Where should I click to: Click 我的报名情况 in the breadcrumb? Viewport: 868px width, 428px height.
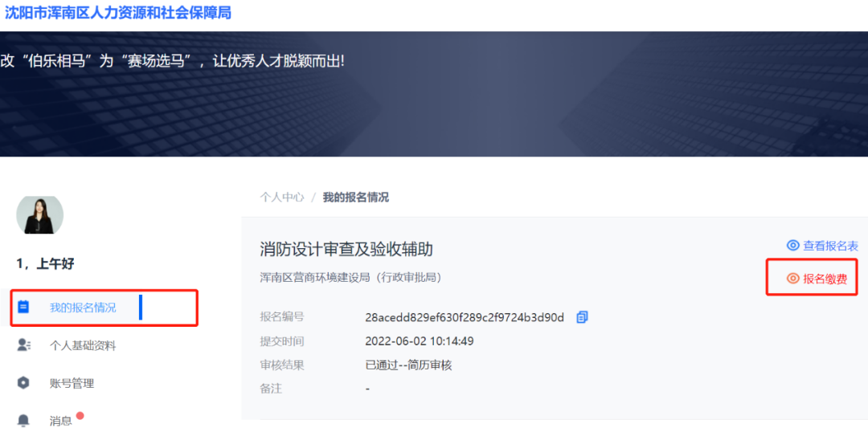coord(355,197)
